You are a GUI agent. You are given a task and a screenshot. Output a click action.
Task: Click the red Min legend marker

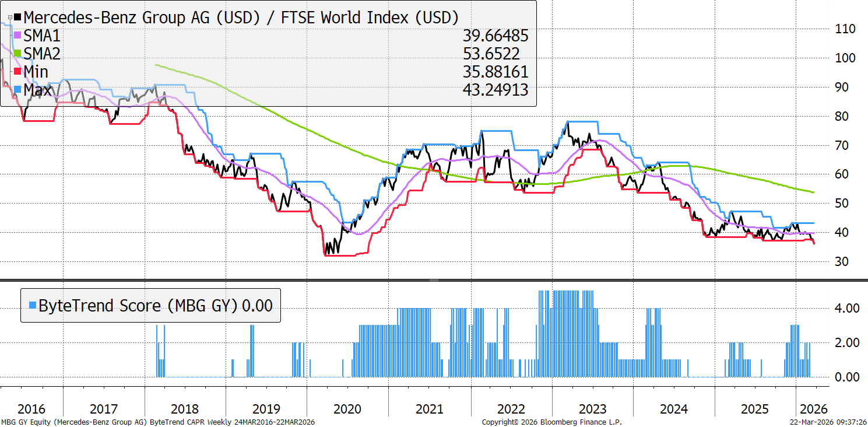click(17, 72)
